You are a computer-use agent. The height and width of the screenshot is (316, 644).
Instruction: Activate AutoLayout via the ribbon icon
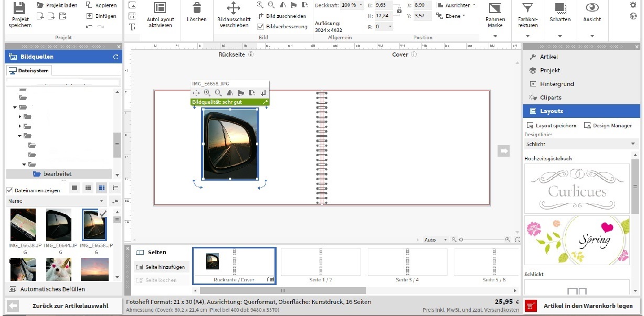pyautogui.click(x=160, y=8)
